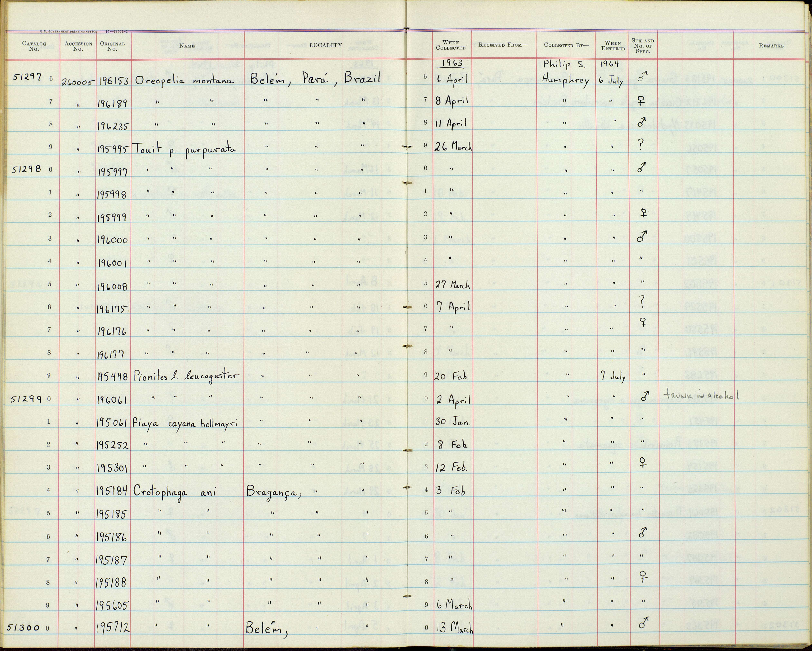
Task: Click original number 196001
Action: [112, 263]
